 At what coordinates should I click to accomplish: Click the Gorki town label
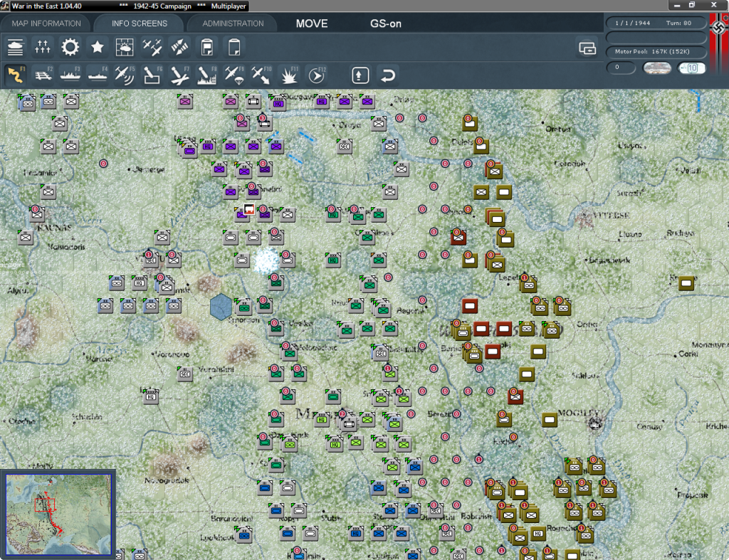(688, 354)
